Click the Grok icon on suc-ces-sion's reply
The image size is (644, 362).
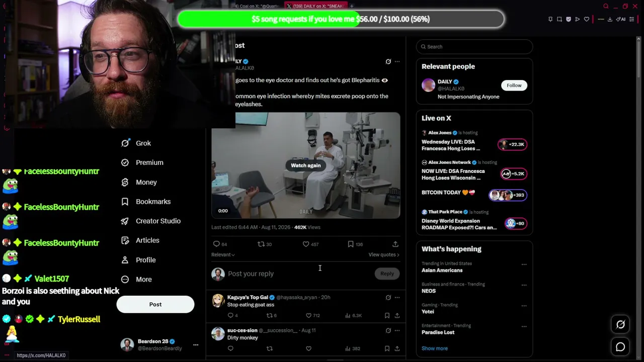click(x=388, y=331)
